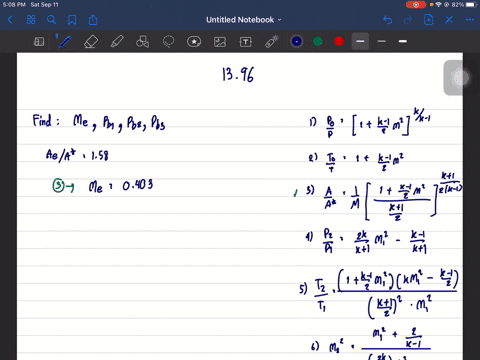Undo the last stroke

click(x=387, y=20)
